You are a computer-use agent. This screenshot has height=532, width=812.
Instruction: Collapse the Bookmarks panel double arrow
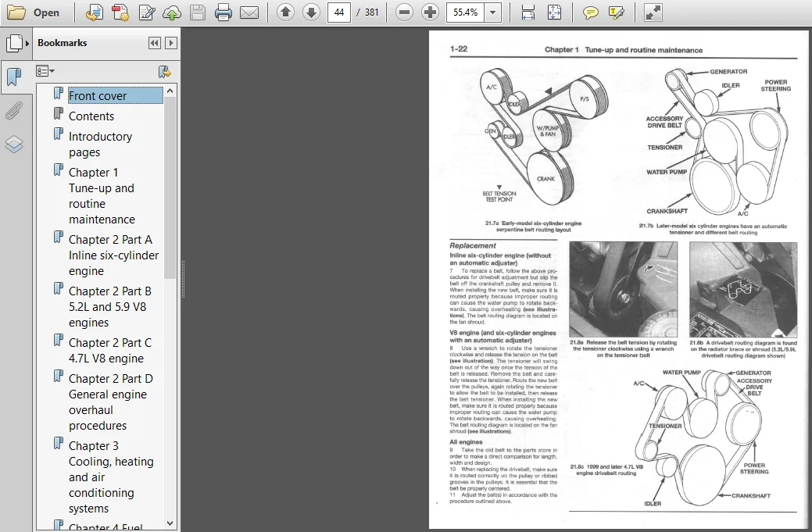click(x=154, y=43)
